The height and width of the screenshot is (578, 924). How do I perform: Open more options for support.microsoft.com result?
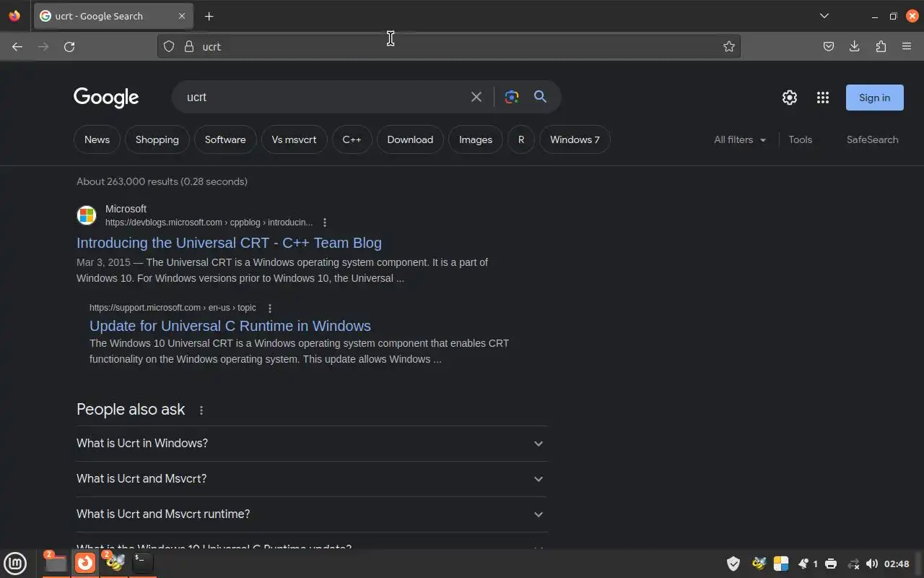pyautogui.click(x=270, y=308)
